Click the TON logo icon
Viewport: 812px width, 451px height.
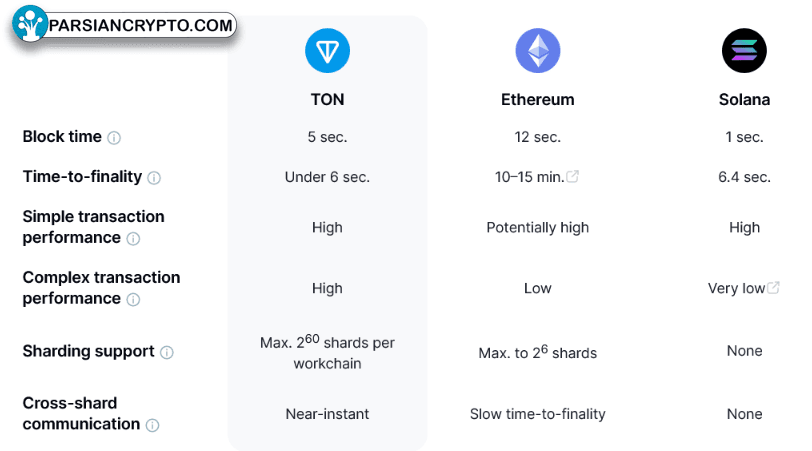coord(327,50)
